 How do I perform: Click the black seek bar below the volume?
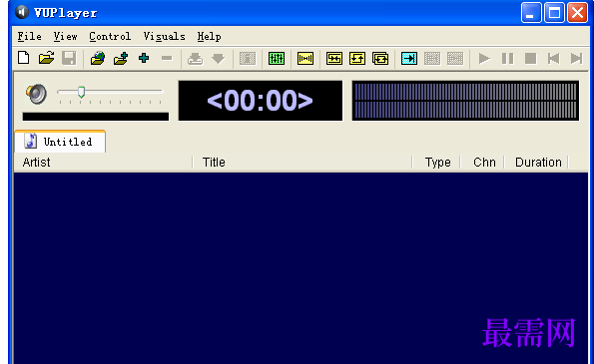point(96,117)
